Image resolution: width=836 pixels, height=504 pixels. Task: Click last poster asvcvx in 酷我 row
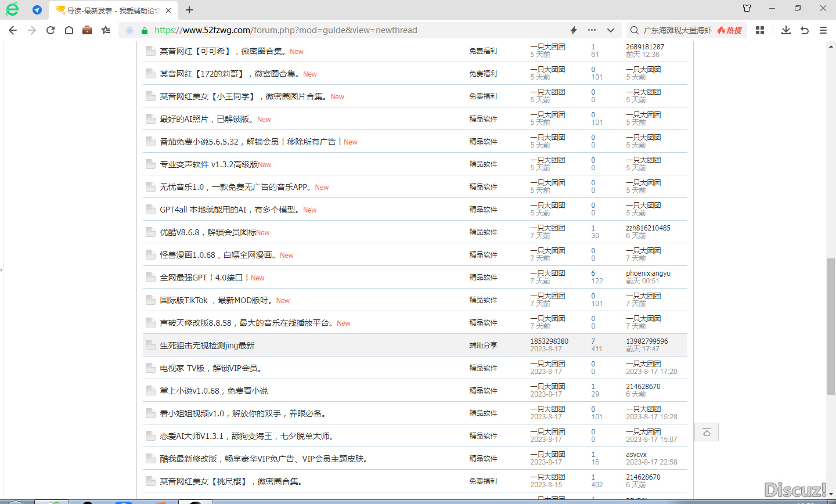tap(636, 455)
